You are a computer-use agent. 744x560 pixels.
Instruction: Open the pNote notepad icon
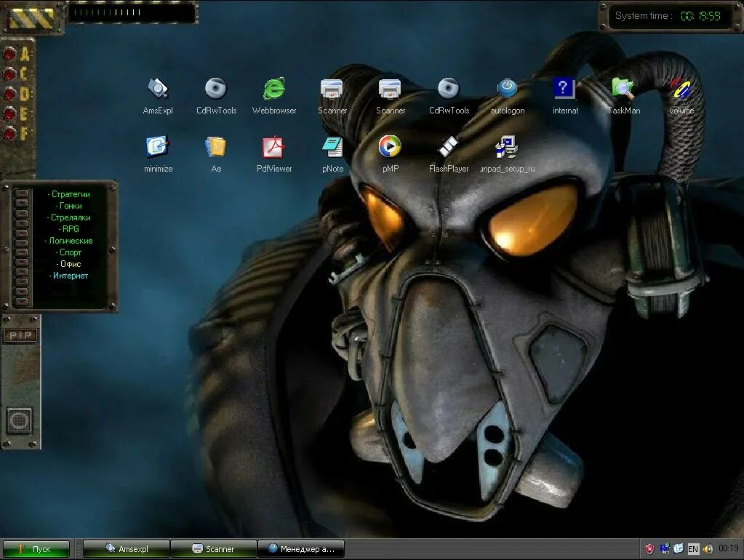pyautogui.click(x=332, y=153)
